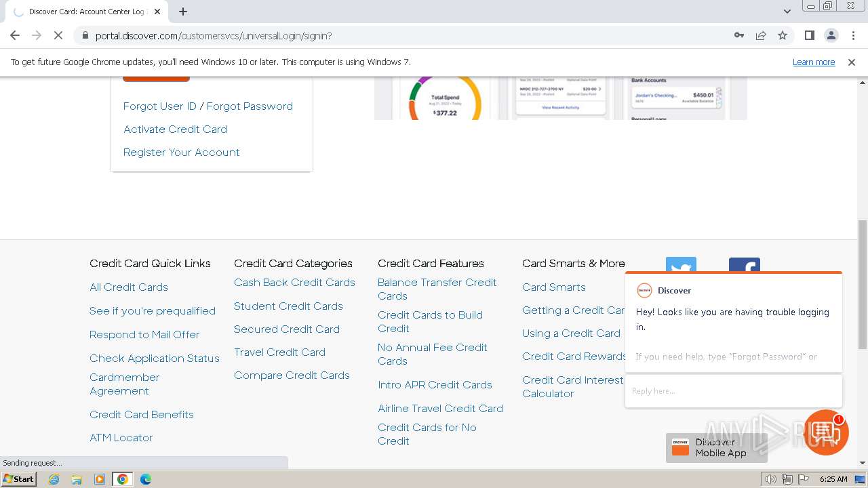Open Internet Explorer from the taskbar
The width and height of the screenshot is (868, 488).
coord(54,479)
